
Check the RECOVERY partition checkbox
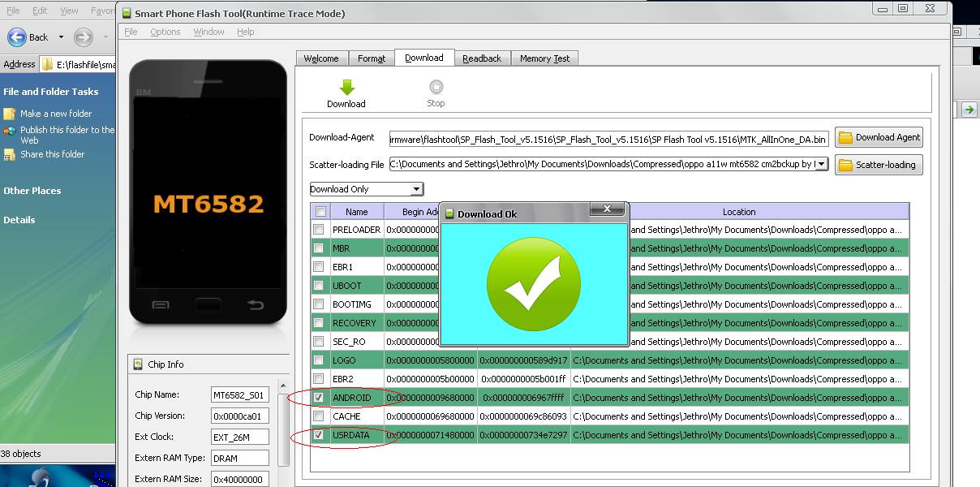pos(320,323)
